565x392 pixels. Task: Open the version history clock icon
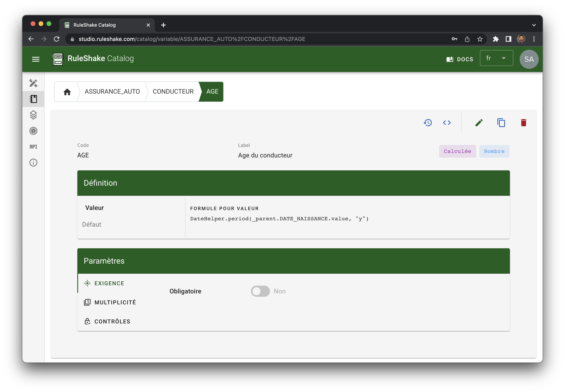point(428,123)
